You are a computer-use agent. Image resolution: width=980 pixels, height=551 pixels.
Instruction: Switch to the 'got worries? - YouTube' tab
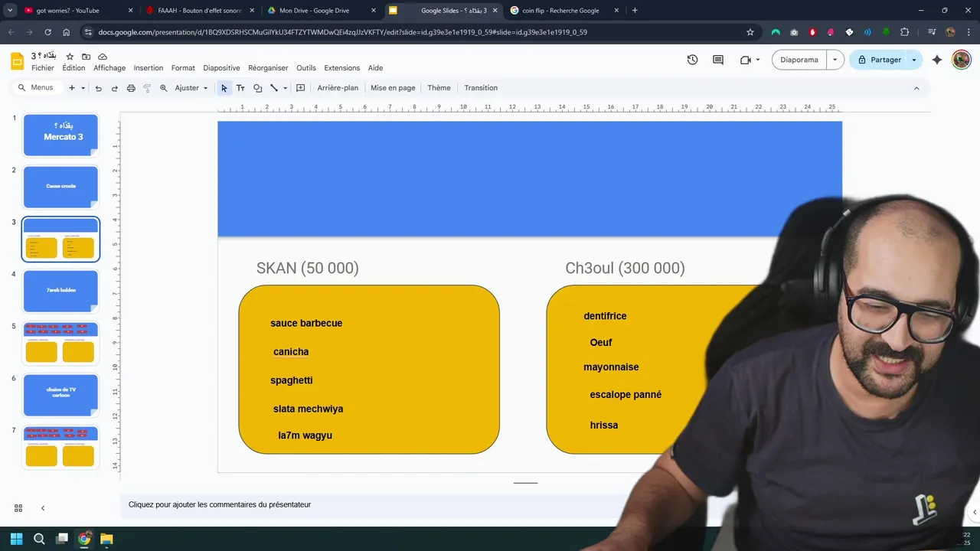[x=78, y=11]
